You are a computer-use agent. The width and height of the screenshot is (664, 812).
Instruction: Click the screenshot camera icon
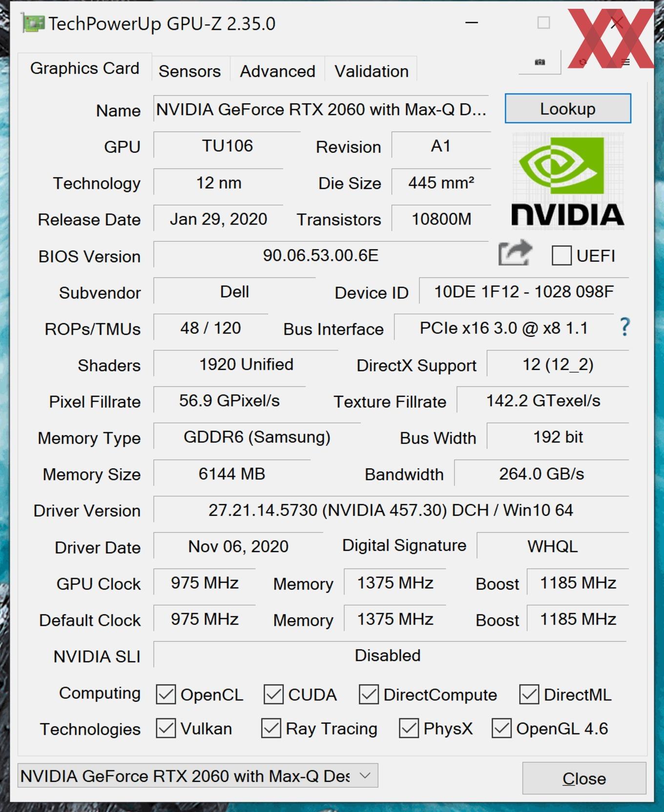[539, 62]
